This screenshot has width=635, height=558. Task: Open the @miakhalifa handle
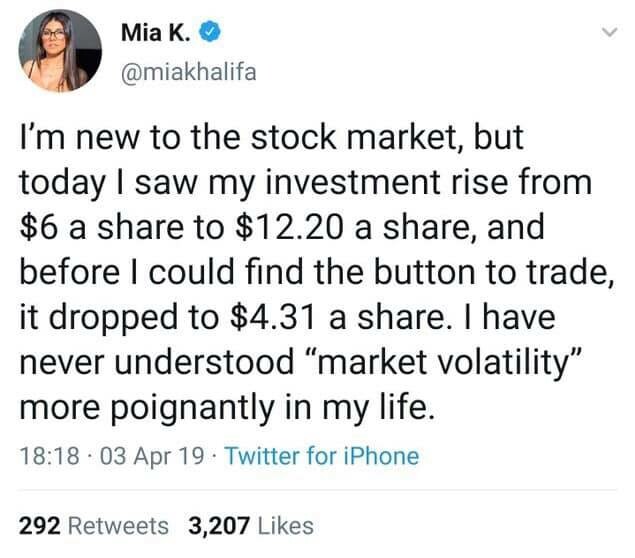189,72
